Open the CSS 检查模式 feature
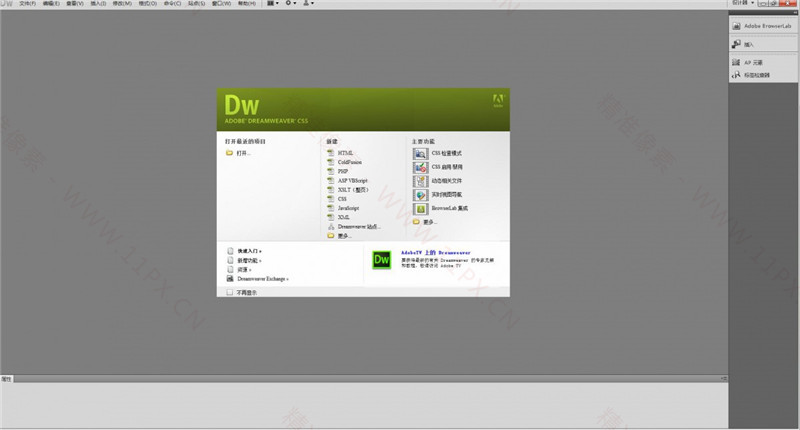Screen dimensions: 800x430 click(x=437, y=154)
